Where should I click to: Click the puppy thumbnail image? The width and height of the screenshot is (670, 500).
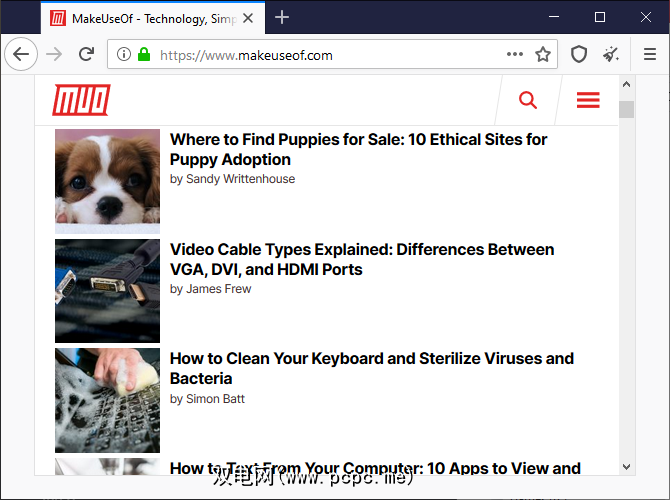pos(107,181)
